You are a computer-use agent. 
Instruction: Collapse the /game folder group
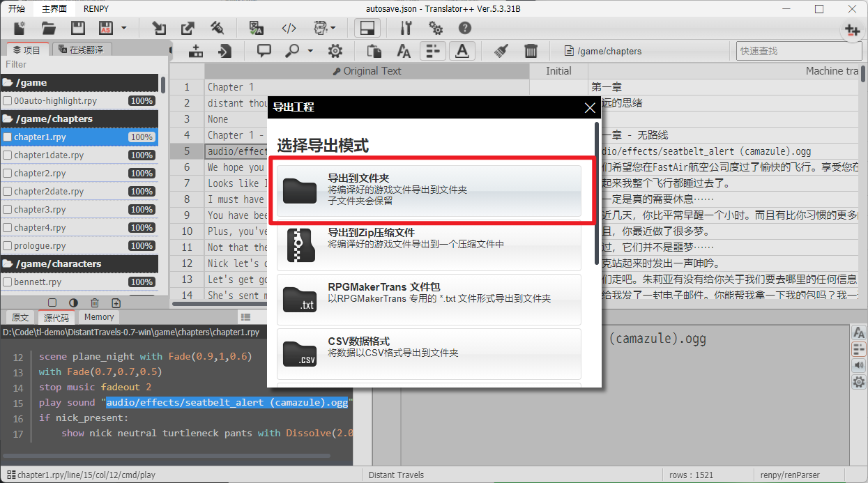coord(79,82)
